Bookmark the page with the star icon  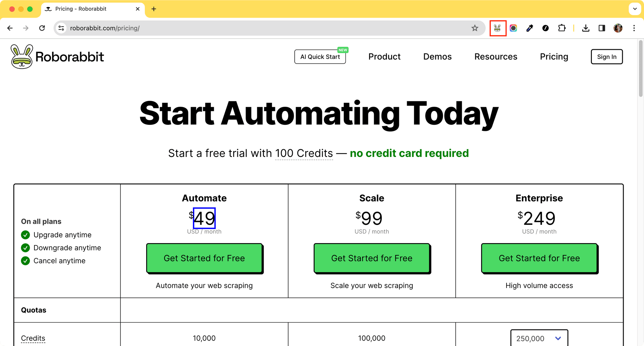point(475,28)
